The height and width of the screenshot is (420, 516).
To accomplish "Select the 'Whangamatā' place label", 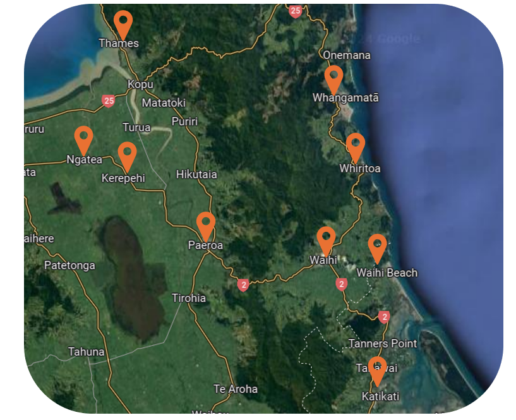I will click(345, 98).
